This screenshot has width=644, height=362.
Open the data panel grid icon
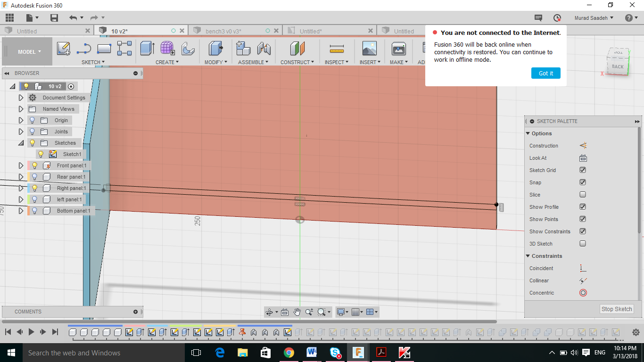coord(9,18)
